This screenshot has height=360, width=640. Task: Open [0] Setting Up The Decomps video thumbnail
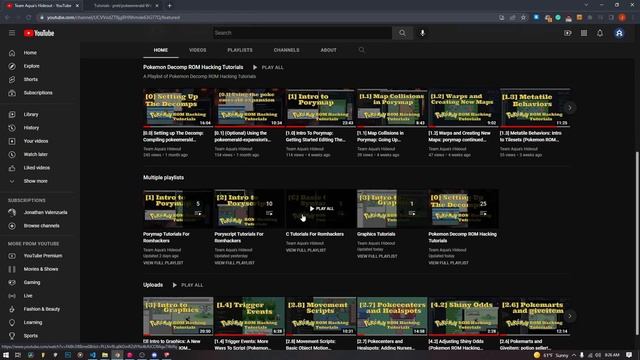pyautogui.click(x=178, y=107)
